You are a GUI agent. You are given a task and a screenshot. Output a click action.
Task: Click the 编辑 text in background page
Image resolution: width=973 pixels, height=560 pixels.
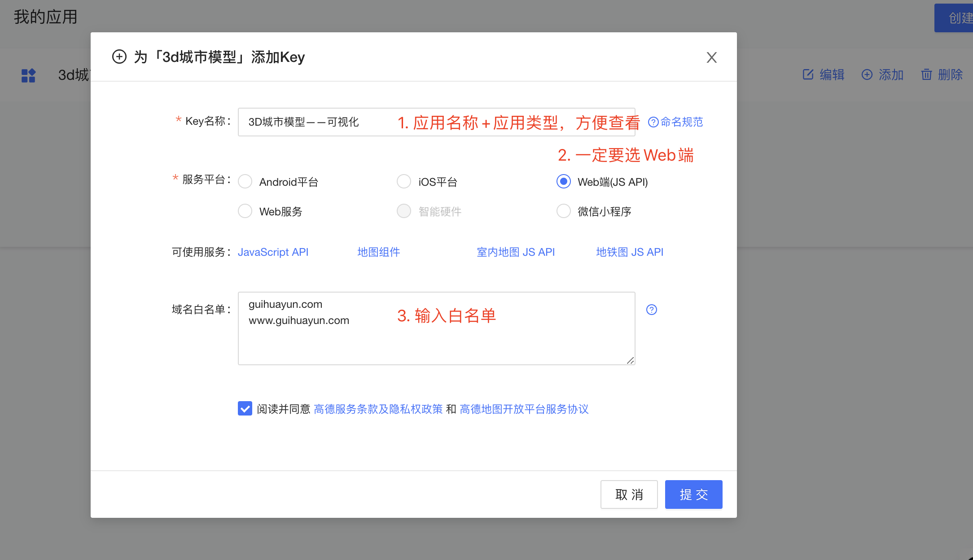832,74
